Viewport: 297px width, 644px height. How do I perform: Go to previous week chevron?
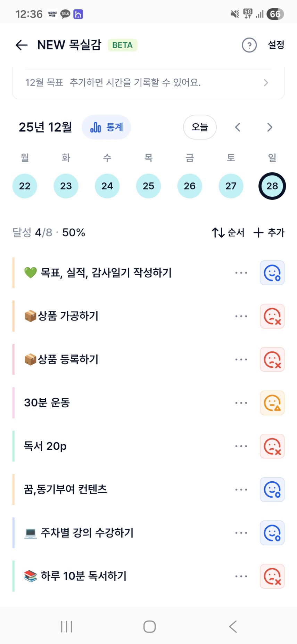tap(238, 128)
